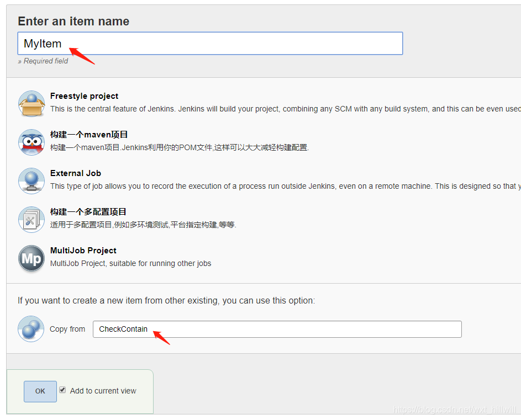
Task: Select the 构建一个多配置项目 title
Action: pyautogui.click(x=88, y=212)
